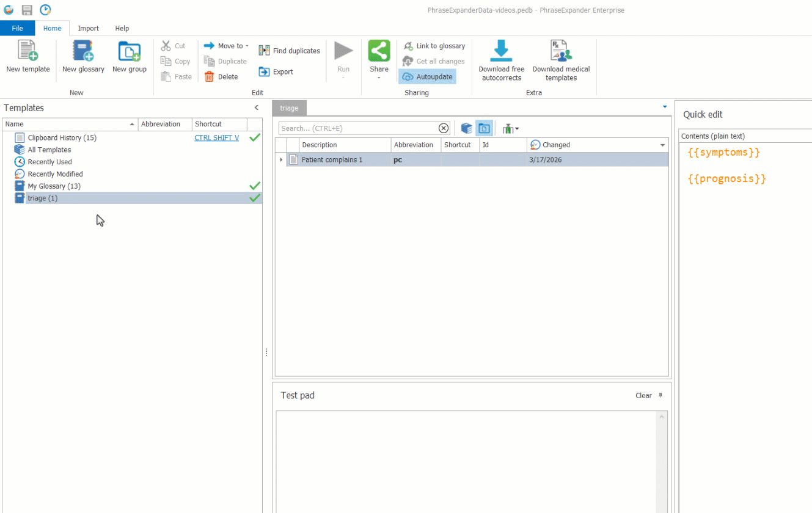Open the Move to dropdown
812x513 pixels.
(226, 46)
